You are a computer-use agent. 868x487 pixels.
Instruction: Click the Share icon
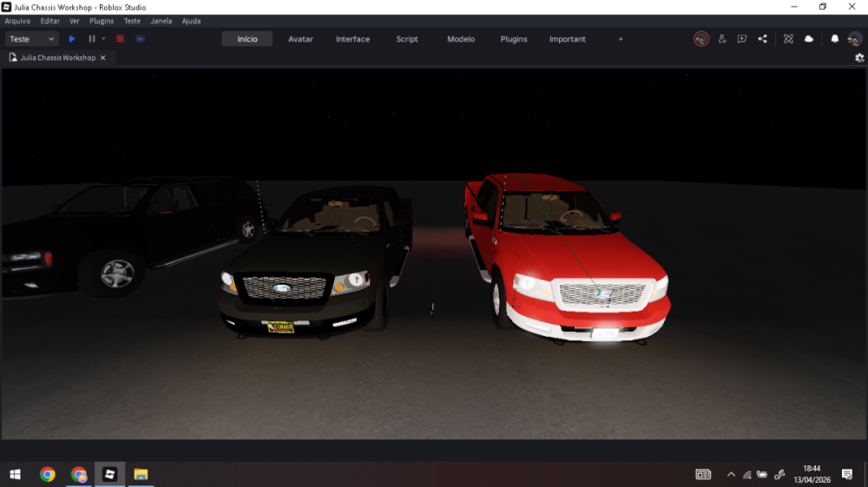coord(763,39)
